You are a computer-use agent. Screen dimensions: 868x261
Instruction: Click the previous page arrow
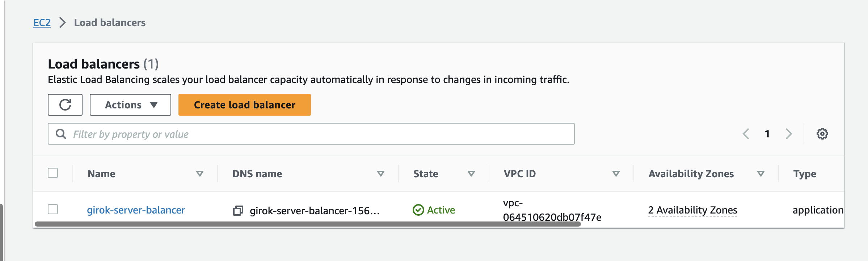pyautogui.click(x=746, y=134)
